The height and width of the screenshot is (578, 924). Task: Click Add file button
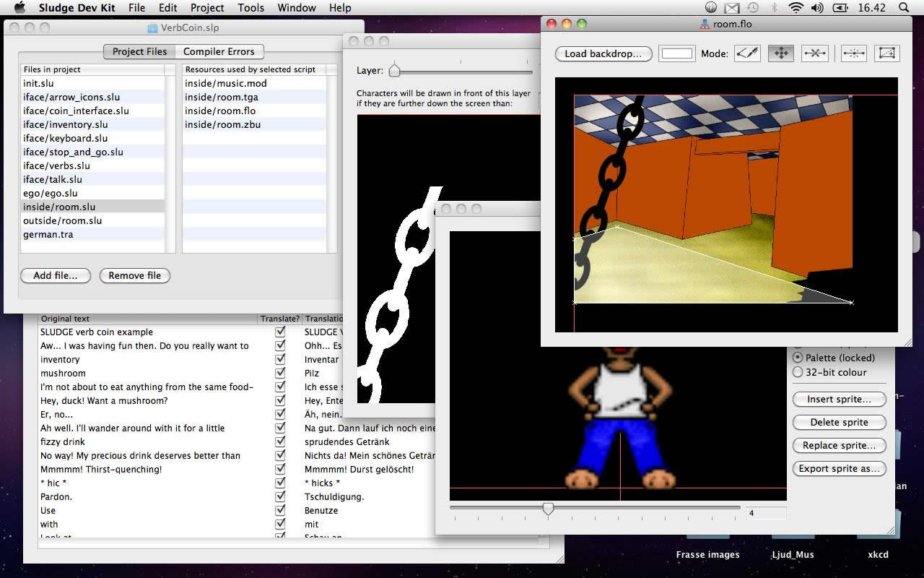[x=56, y=275]
